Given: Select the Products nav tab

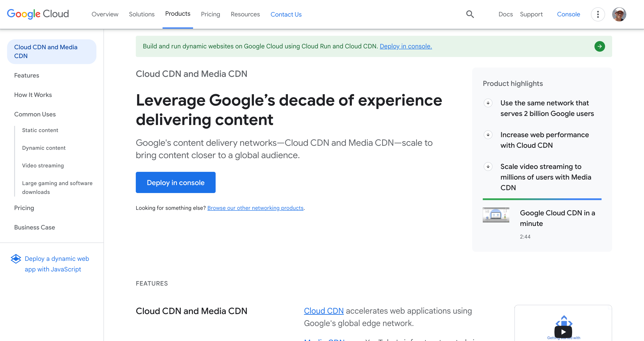Looking at the screenshot, I should [178, 14].
